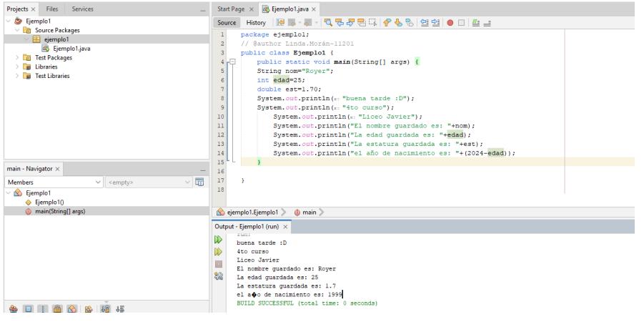Open the <empty> filter dropdown
644x322 pixels.
148,182
